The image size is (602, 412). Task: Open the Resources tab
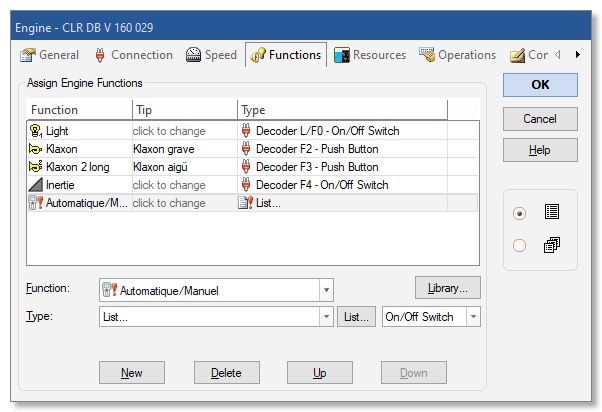(x=370, y=55)
